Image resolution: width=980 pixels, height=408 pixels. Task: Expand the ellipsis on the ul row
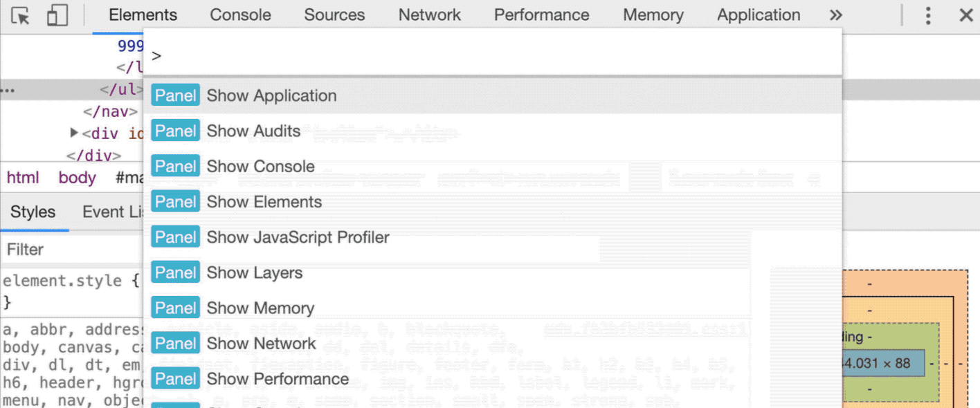[8, 91]
